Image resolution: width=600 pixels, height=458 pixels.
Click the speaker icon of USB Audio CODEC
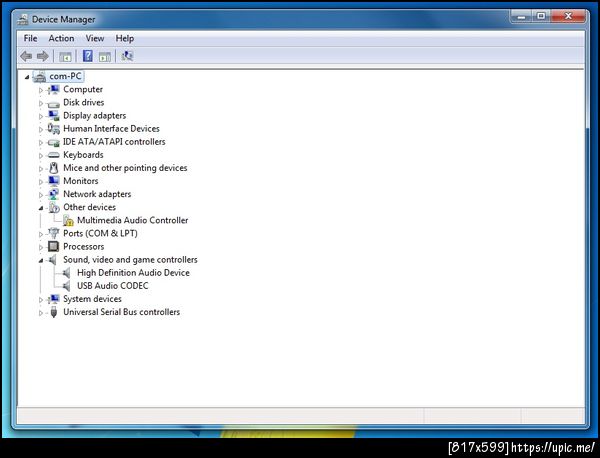point(67,286)
